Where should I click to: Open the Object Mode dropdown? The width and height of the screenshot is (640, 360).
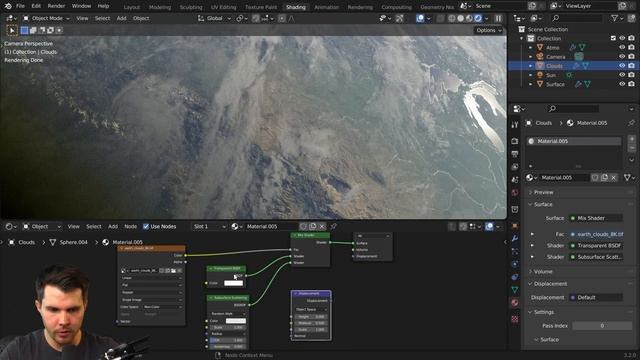pyautogui.click(x=46, y=18)
